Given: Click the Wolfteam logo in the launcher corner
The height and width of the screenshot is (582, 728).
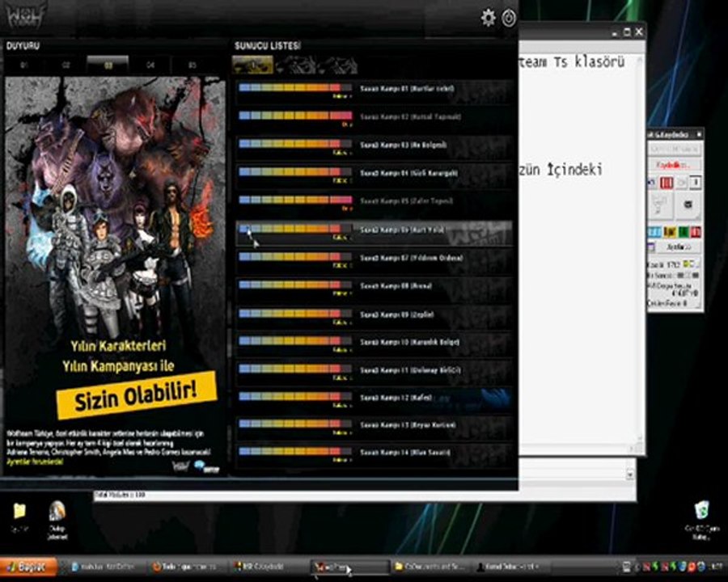Looking at the screenshot, I should (26, 15).
